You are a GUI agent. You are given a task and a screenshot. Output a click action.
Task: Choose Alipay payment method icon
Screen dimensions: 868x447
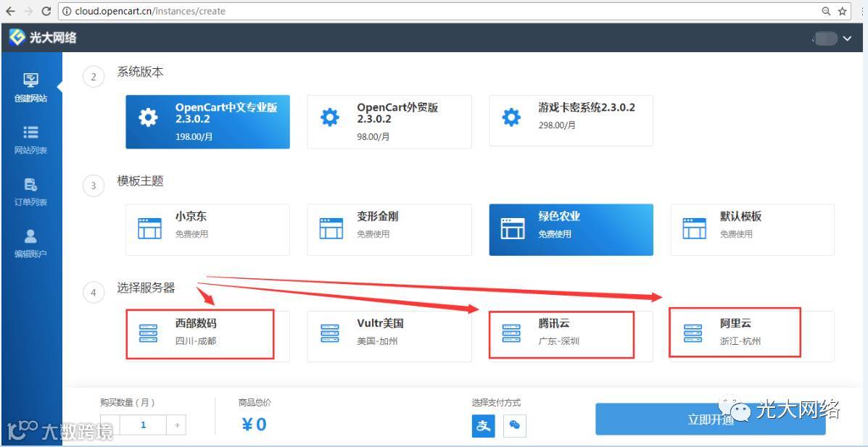point(484,425)
